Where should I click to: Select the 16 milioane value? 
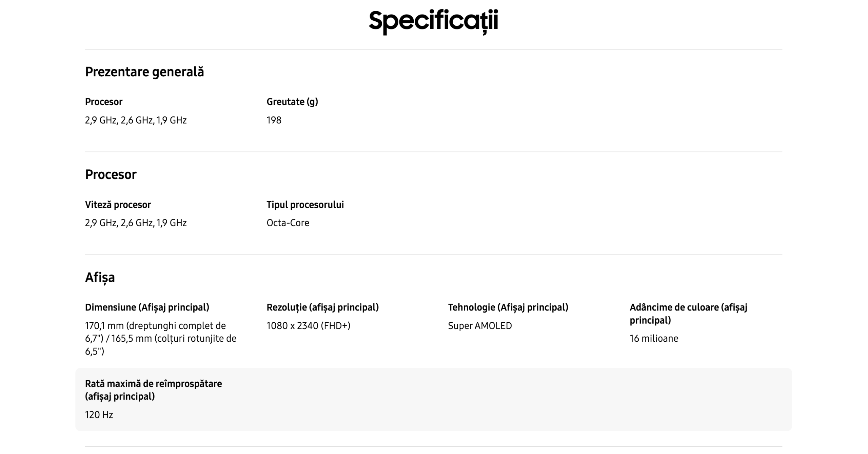pyautogui.click(x=654, y=338)
